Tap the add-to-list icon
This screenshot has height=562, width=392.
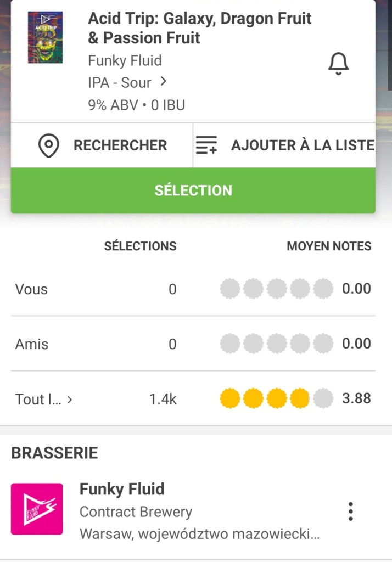click(206, 145)
